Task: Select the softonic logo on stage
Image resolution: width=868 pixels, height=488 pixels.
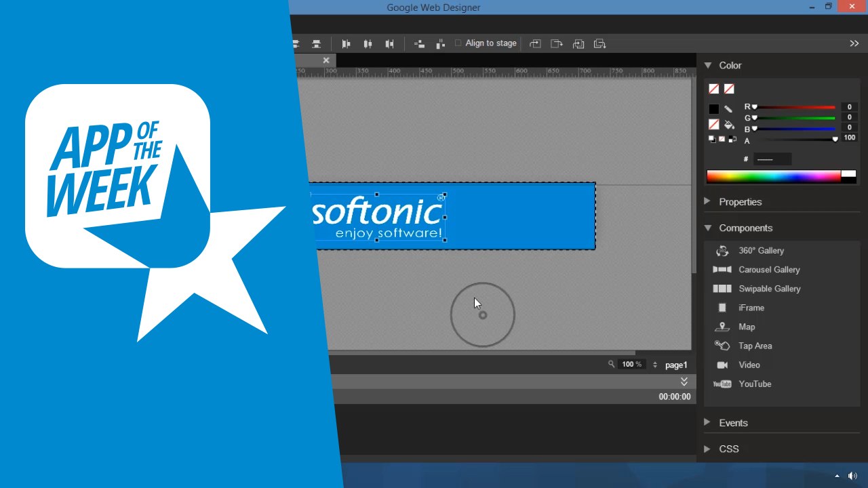Action: (x=377, y=217)
